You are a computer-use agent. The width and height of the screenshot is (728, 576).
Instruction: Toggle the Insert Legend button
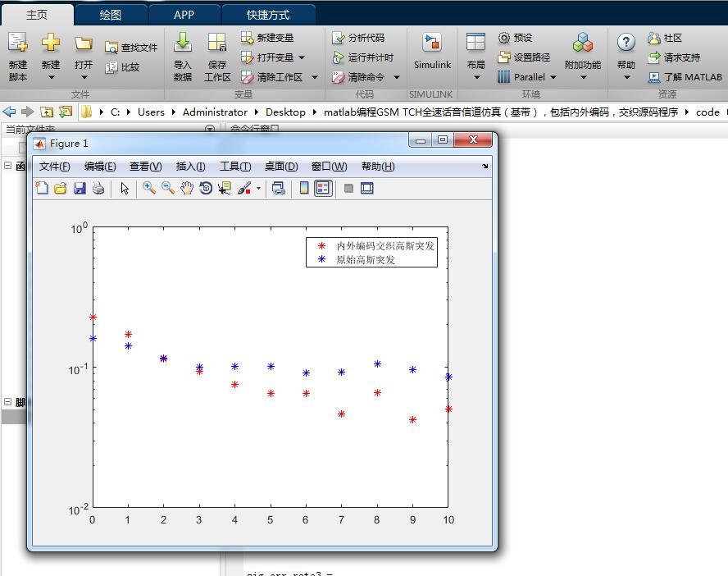(x=323, y=188)
